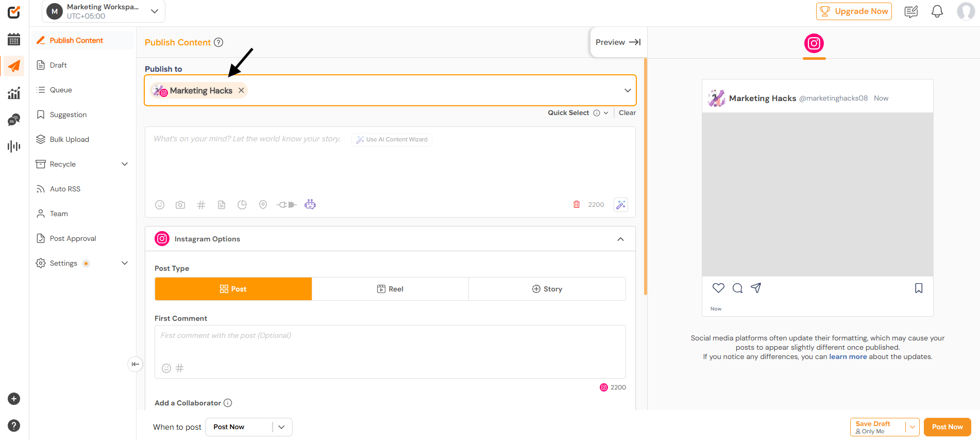Screen dimensions: 980x440
Task: Choose the Reel post type
Action: tap(390, 289)
